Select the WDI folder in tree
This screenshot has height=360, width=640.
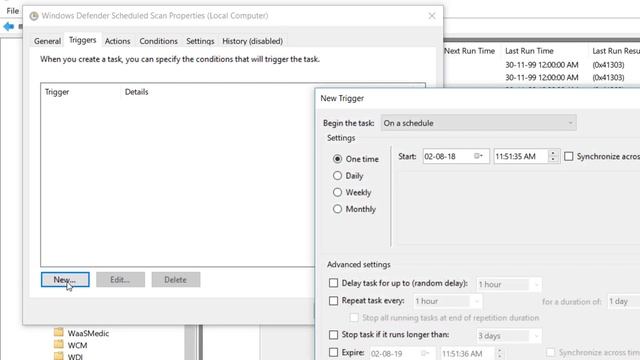click(x=75, y=357)
